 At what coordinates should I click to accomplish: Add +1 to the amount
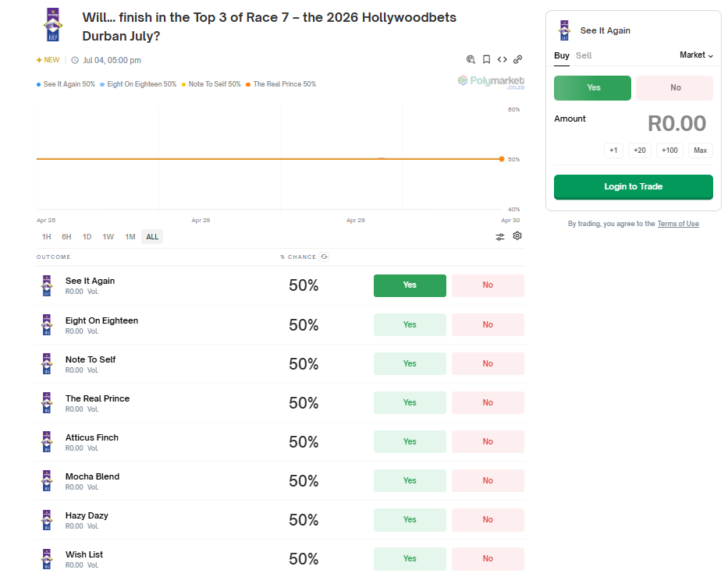click(613, 150)
